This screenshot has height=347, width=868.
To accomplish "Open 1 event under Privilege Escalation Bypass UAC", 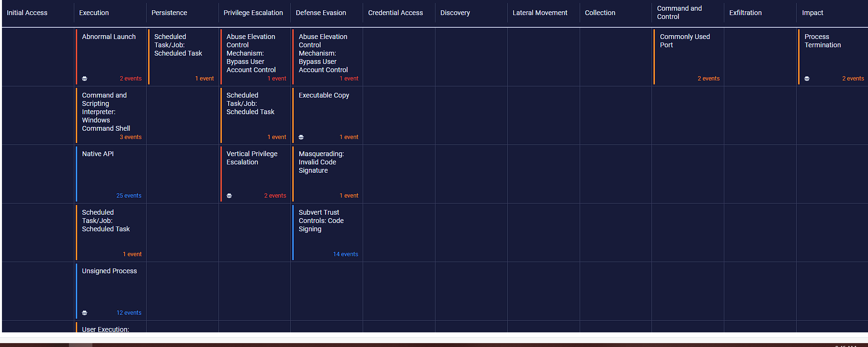I will (x=277, y=79).
